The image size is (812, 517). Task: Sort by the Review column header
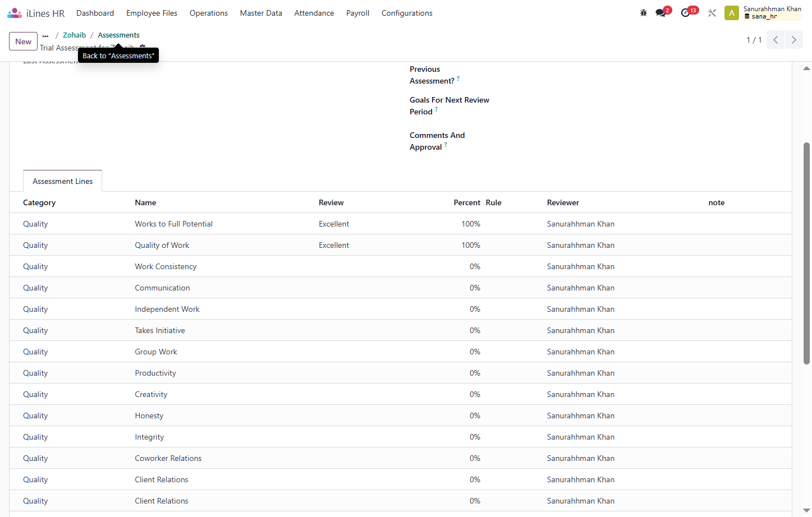[331, 202]
